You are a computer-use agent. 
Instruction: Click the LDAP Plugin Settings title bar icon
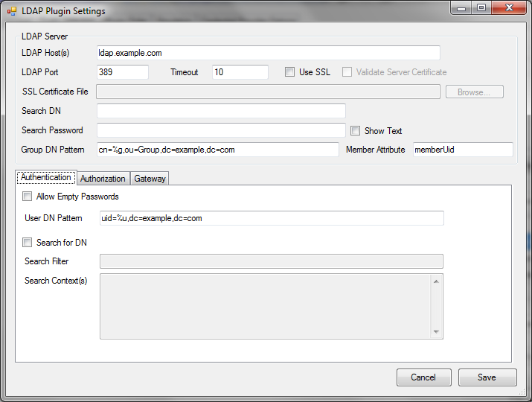coord(12,11)
